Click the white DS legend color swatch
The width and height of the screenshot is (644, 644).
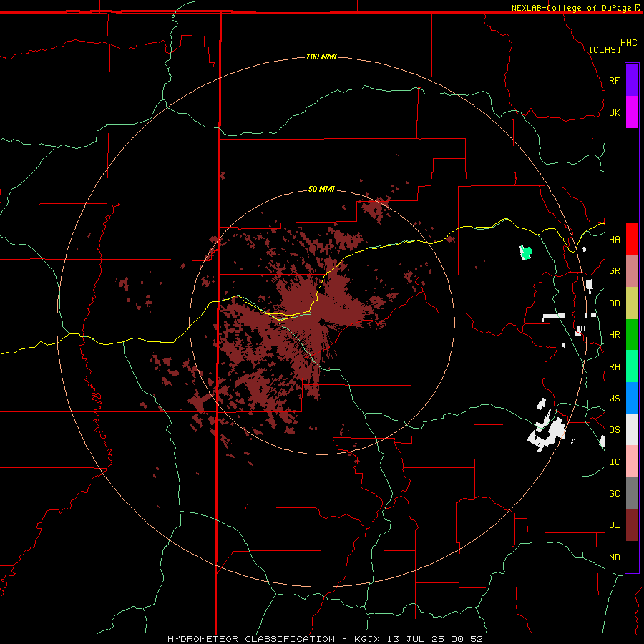632,429
